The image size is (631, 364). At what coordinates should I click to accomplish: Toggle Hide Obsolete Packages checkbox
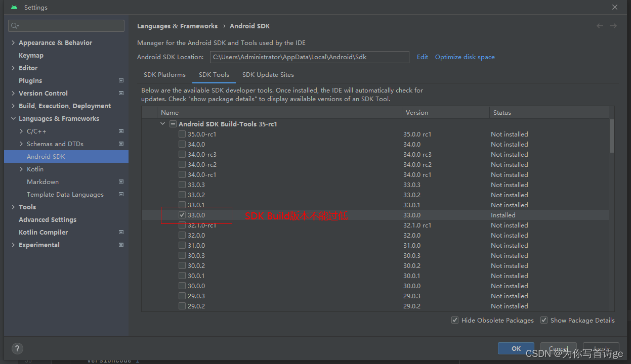pos(455,320)
